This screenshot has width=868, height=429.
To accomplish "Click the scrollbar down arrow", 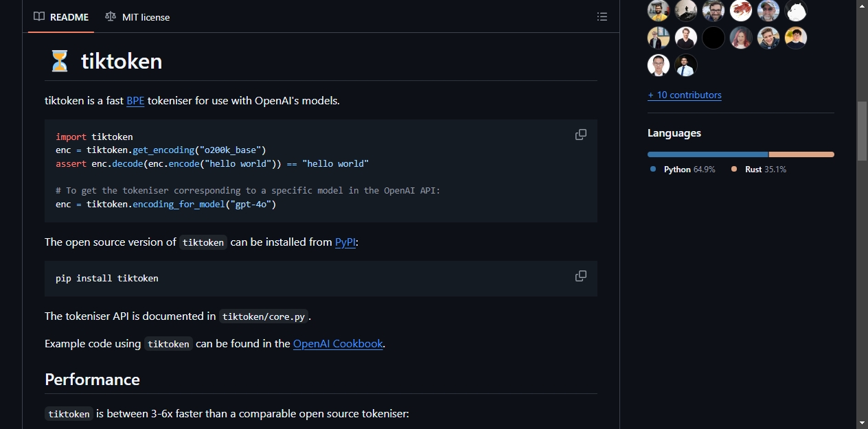I will pos(862,422).
